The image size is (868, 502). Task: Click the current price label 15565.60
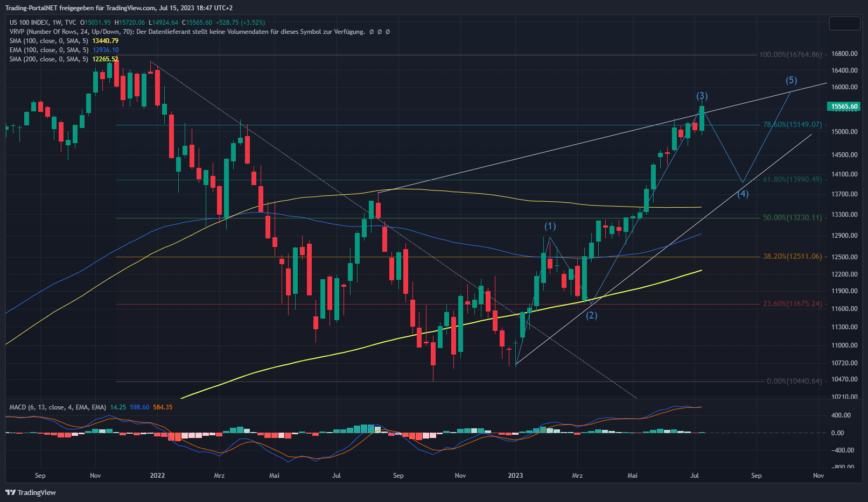844,107
